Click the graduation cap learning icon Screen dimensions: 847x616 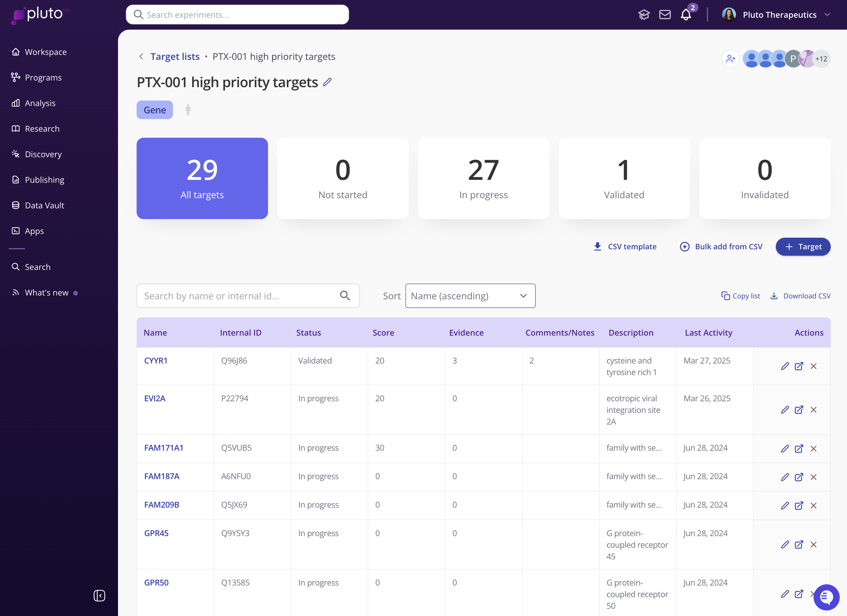644,15
